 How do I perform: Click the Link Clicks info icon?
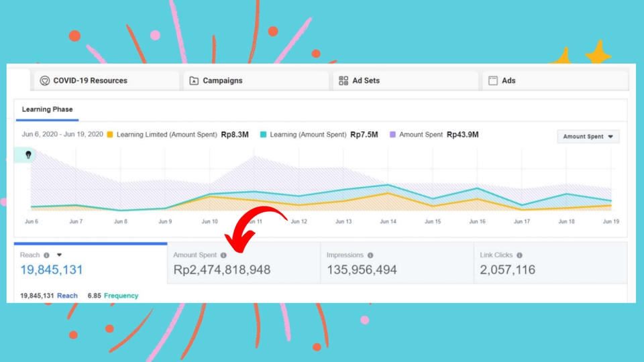pos(519,255)
